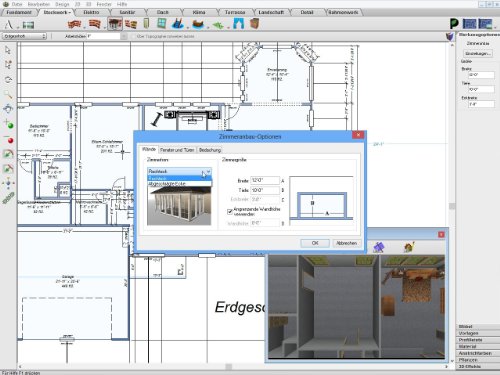Toggle the adjoining wall height checkbox
This screenshot has width=500, height=375.
(x=230, y=211)
